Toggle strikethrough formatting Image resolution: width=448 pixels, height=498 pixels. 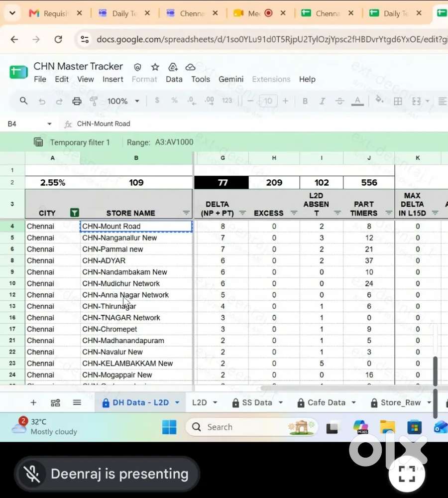pyautogui.click(x=339, y=101)
